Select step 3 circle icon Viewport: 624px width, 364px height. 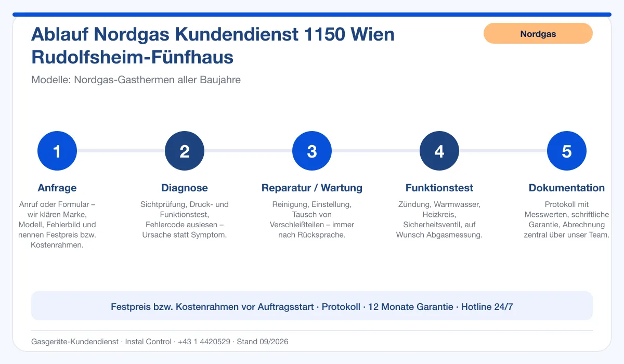click(312, 151)
